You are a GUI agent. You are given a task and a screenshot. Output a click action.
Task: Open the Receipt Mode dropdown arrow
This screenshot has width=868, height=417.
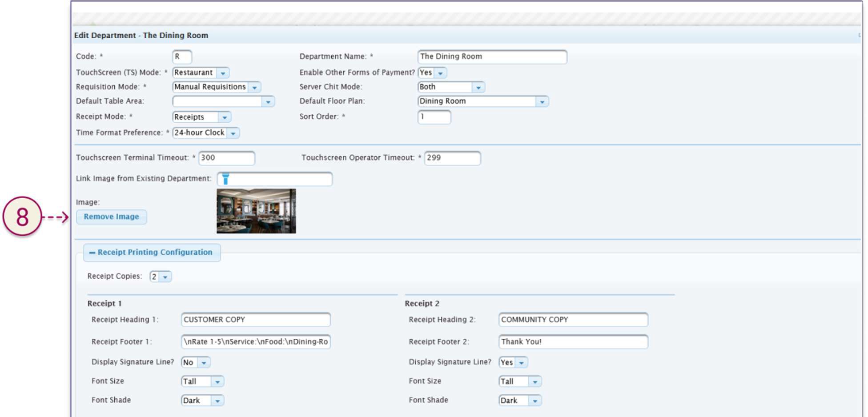point(225,117)
